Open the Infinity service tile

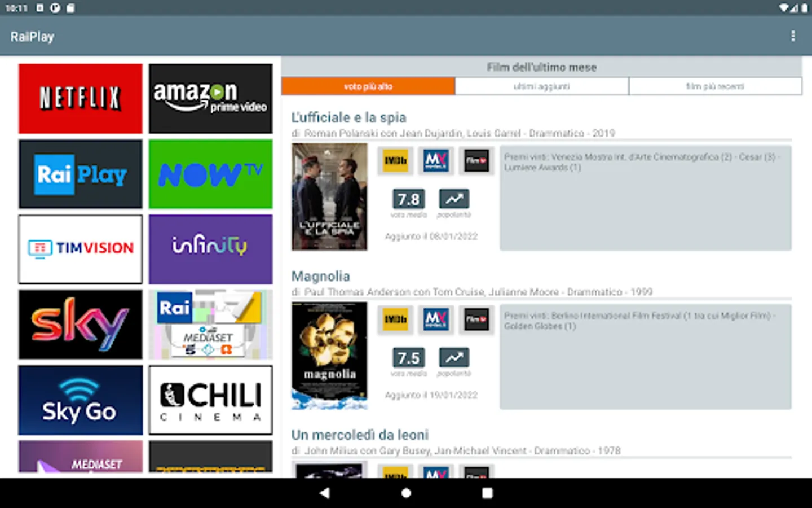pyautogui.click(x=211, y=249)
